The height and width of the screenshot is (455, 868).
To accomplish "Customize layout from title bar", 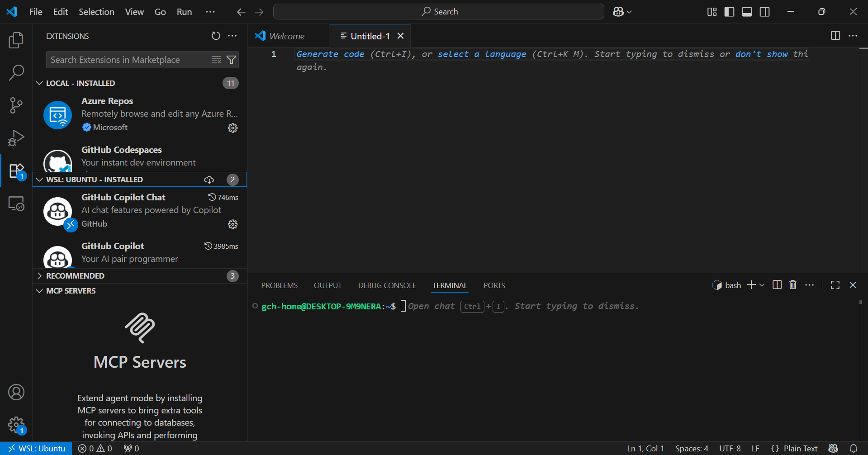I will [712, 12].
